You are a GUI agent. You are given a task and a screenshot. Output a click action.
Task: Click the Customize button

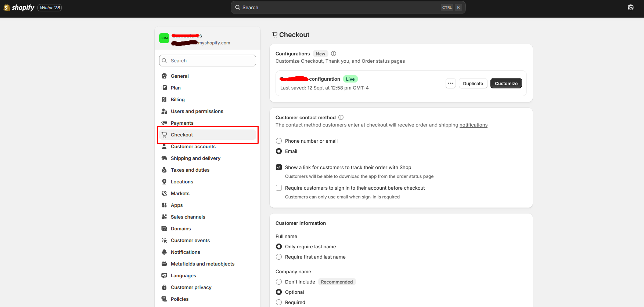click(506, 83)
